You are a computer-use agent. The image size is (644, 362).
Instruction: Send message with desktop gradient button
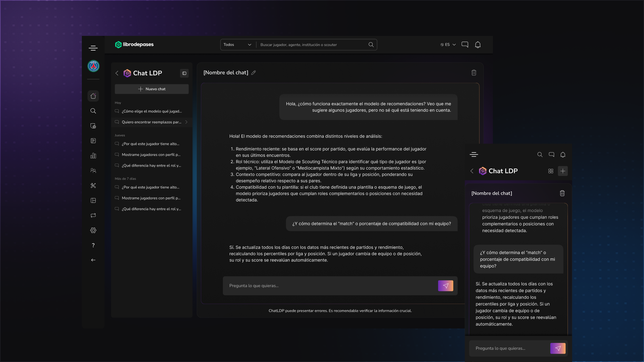445,286
